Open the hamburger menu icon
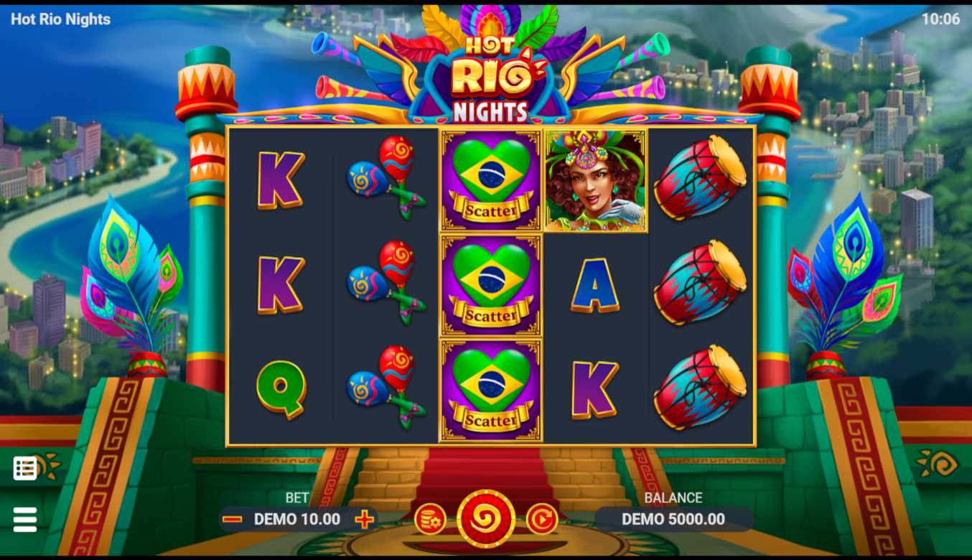This screenshot has height=560, width=972. [25, 519]
